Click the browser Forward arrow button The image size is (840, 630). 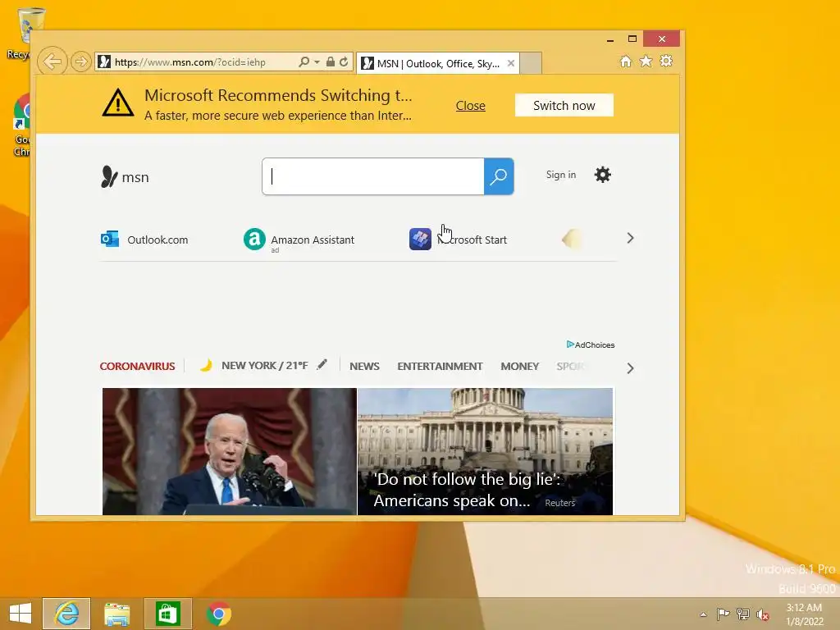pos(81,62)
